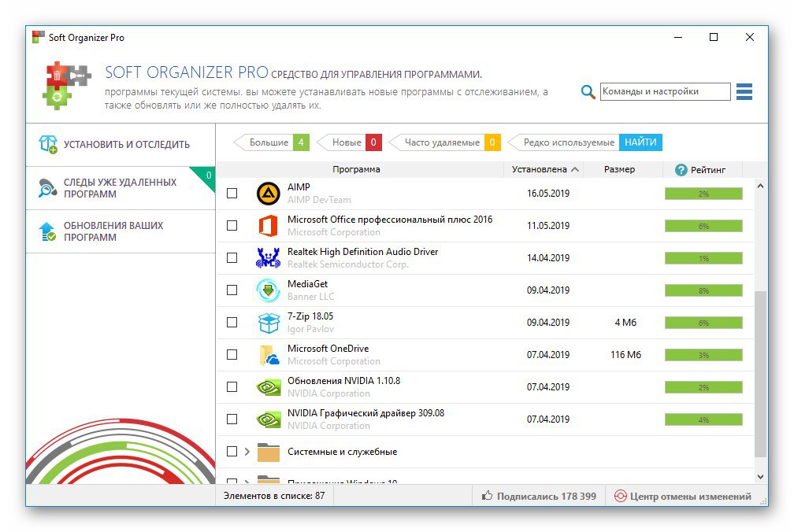Click the install and trace icon
This screenshot has width=794, height=532.
[x=48, y=144]
